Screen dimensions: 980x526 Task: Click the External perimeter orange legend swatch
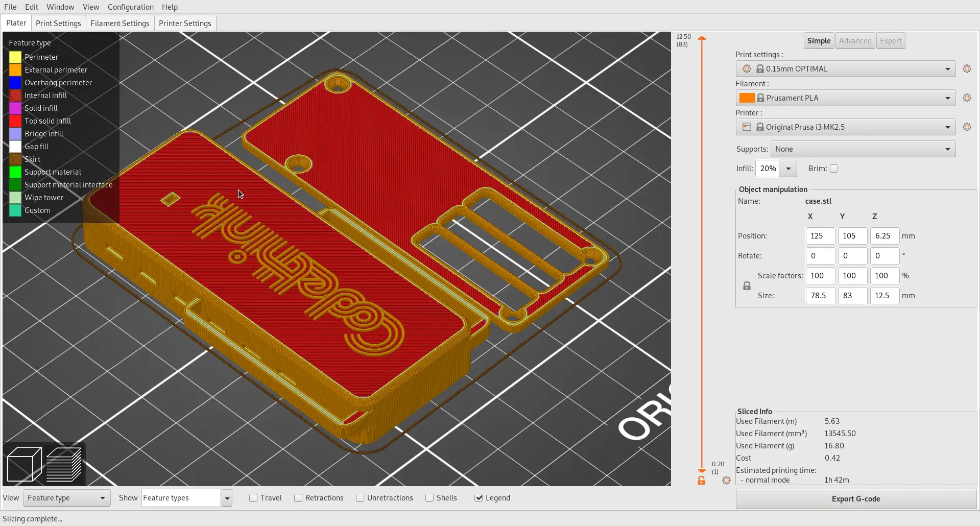(15, 70)
